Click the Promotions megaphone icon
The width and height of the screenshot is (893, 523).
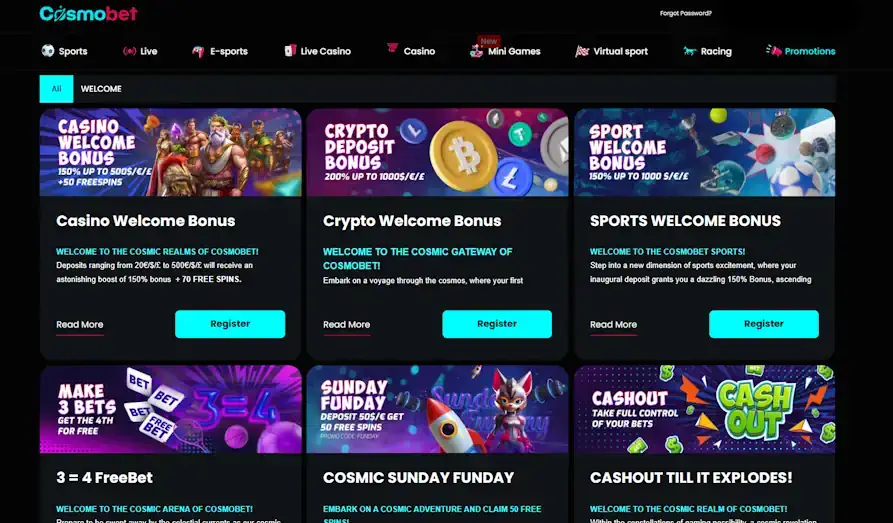[x=773, y=51]
